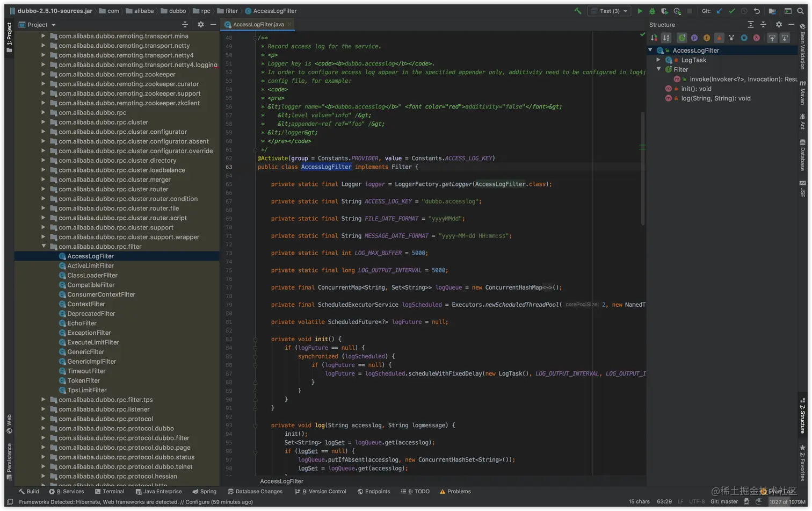Collapse the AccessLogFilter root in Structure
Viewport: 812px width, 511px height.
coord(650,50)
